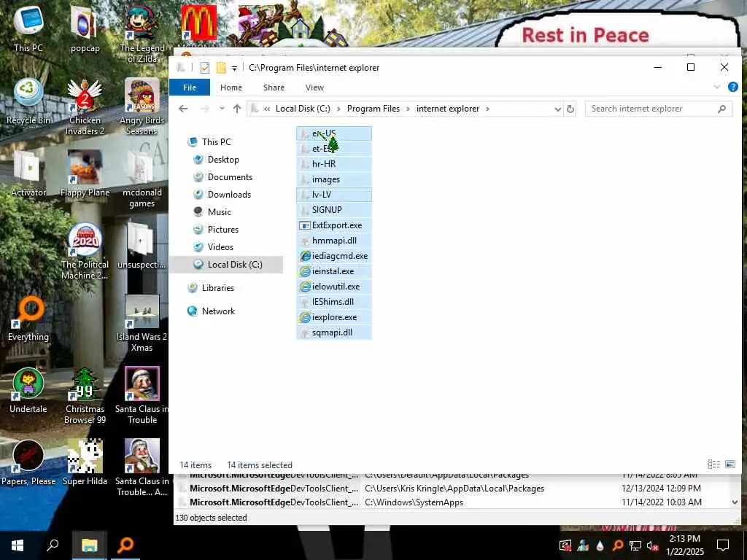Switch to Large icons view button
Viewport: 747px width, 560px height.
pos(729,464)
